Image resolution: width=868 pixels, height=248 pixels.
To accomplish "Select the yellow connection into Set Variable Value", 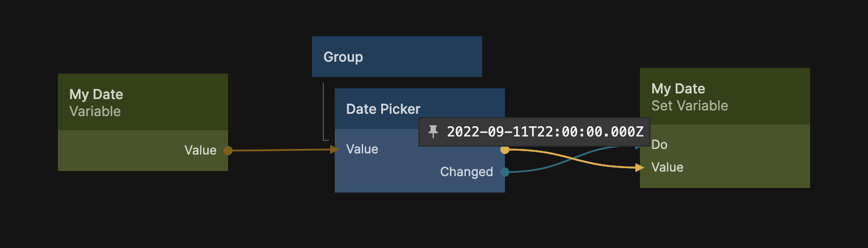I will coord(590,162).
